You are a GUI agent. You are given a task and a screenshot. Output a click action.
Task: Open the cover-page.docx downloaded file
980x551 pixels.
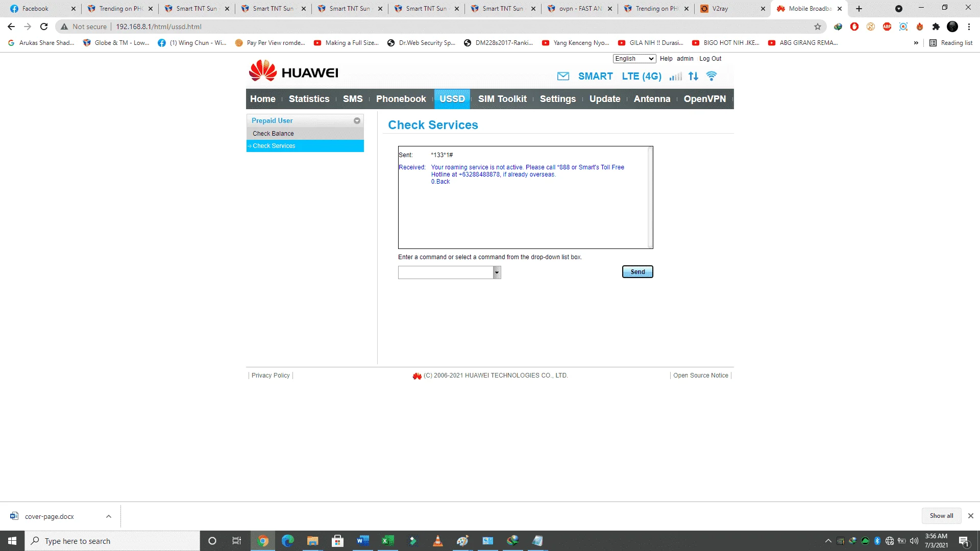[49, 516]
